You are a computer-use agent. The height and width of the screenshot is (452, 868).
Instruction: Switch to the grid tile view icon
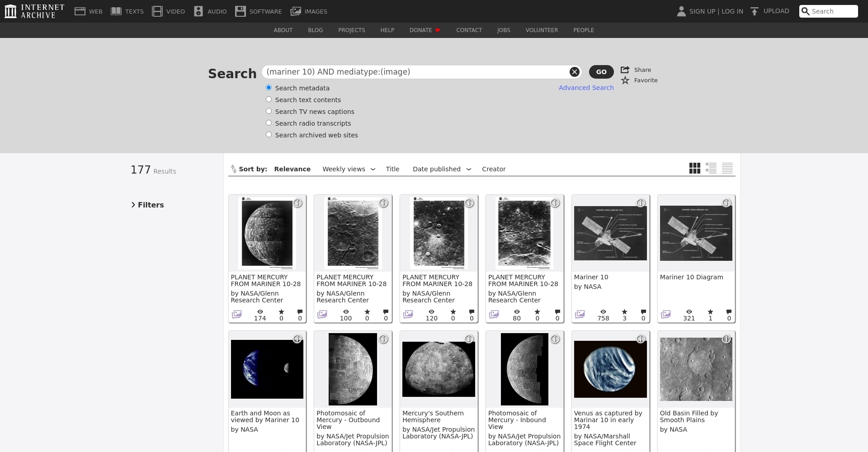[x=694, y=168]
